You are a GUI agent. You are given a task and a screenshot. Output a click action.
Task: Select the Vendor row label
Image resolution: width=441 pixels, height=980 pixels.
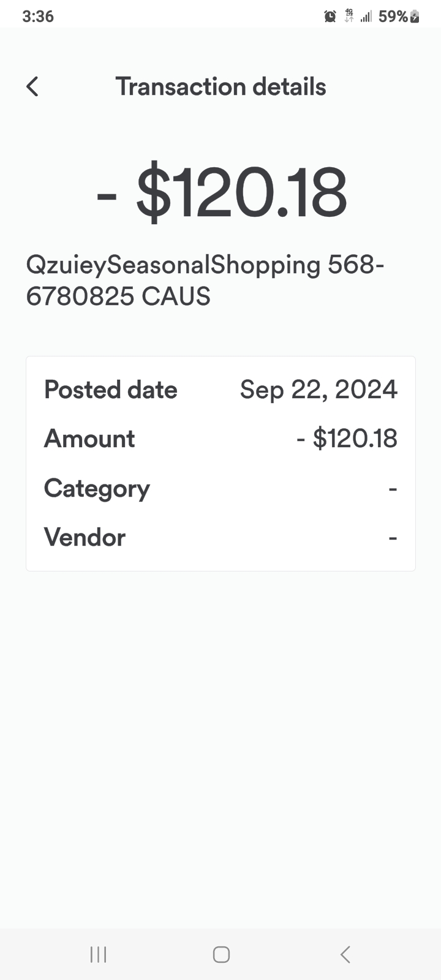coord(85,538)
